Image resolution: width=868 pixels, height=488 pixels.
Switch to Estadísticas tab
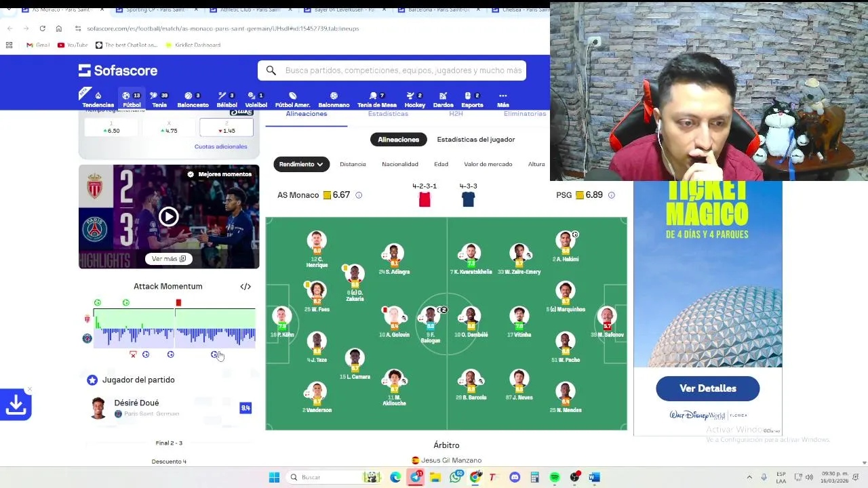point(388,115)
